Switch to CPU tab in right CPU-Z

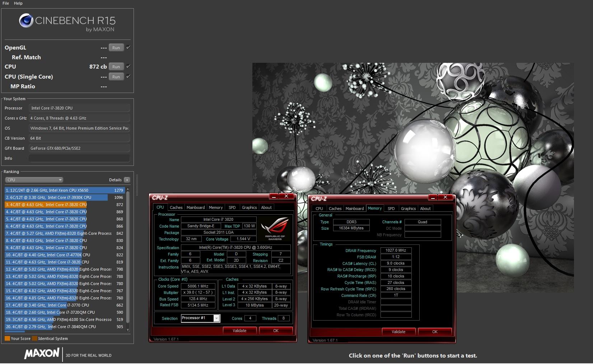coord(319,209)
